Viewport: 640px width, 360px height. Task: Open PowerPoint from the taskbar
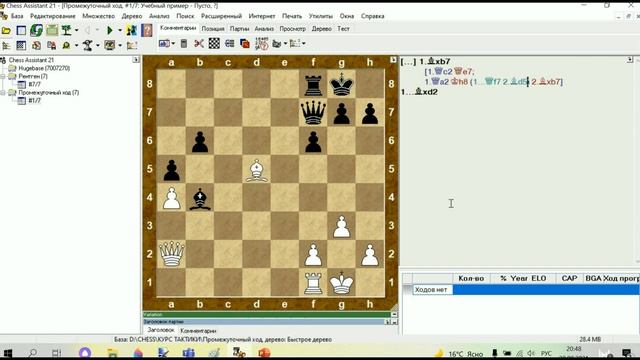[x=264, y=352]
